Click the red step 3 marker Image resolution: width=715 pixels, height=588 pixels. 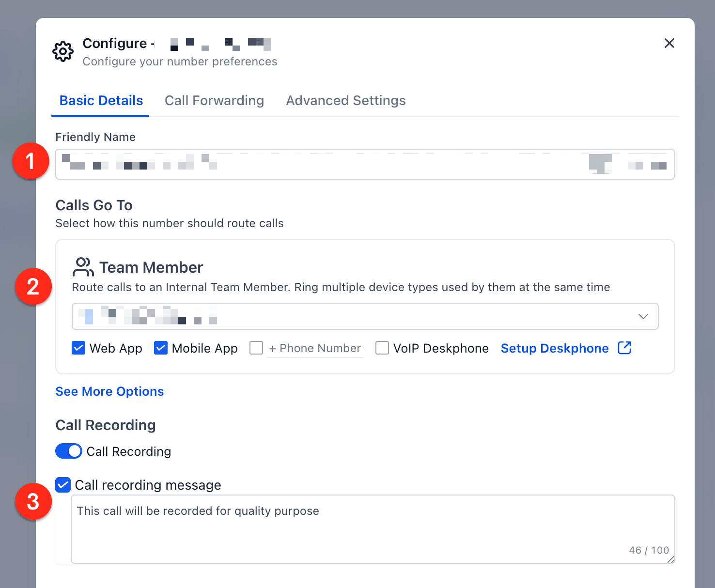tap(33, 501)
